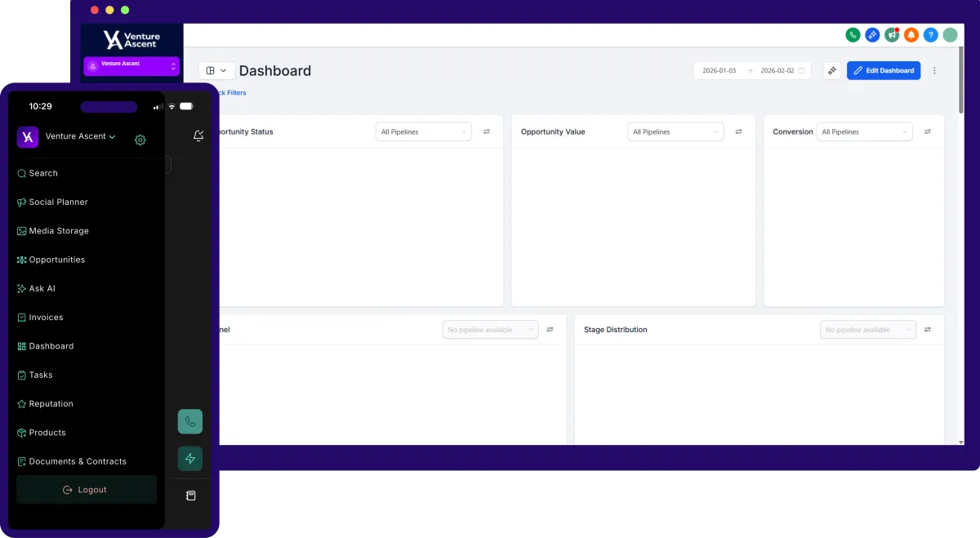
Task: Open the user avatar in top bar
Action: coord(950,35)
